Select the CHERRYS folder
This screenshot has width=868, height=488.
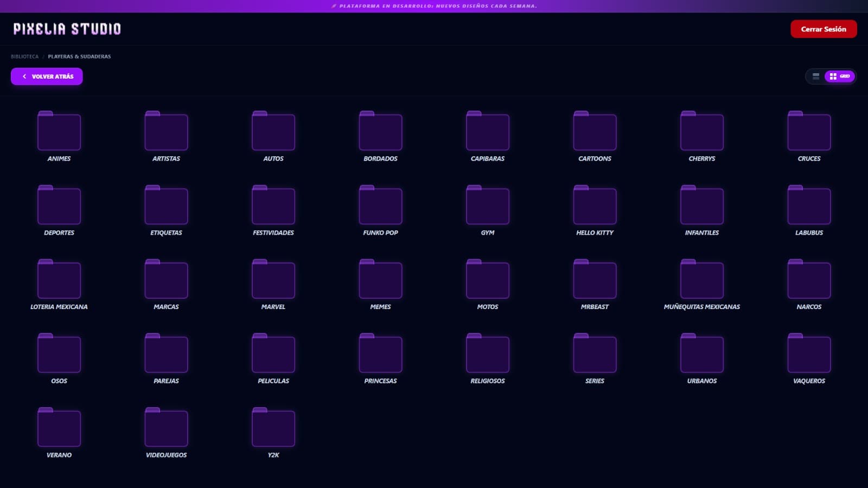[x=701, y=131]
